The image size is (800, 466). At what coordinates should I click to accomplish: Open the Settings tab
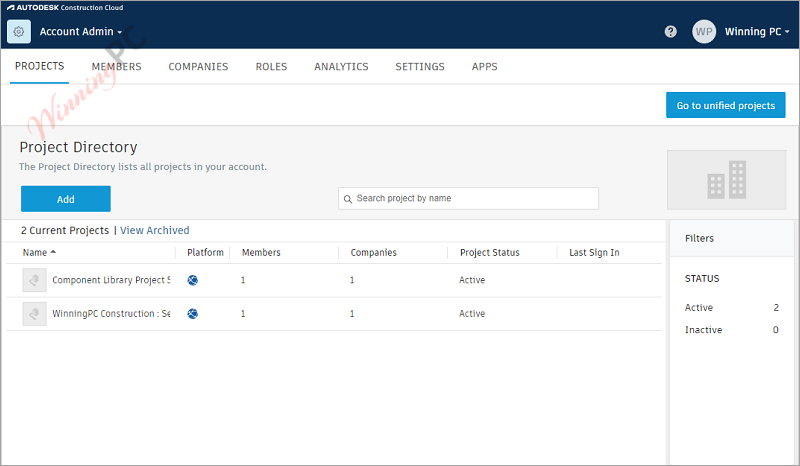pyautogui.click(x=420, y=67)
